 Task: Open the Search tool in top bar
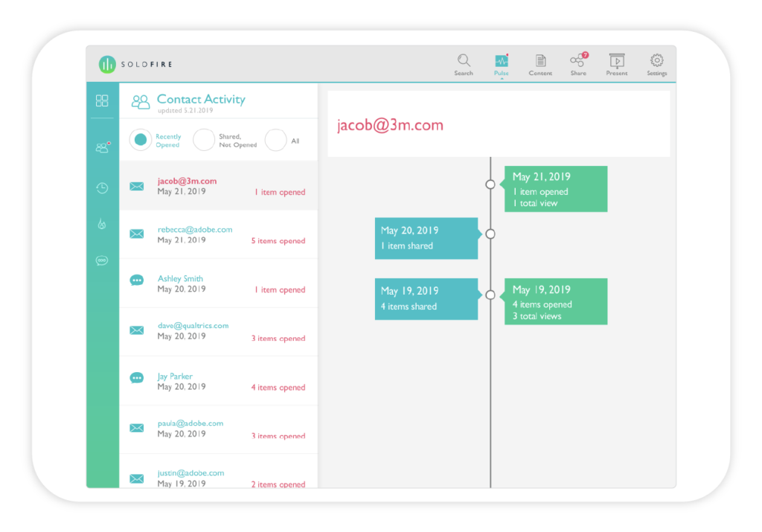click(x=464, y=65)
